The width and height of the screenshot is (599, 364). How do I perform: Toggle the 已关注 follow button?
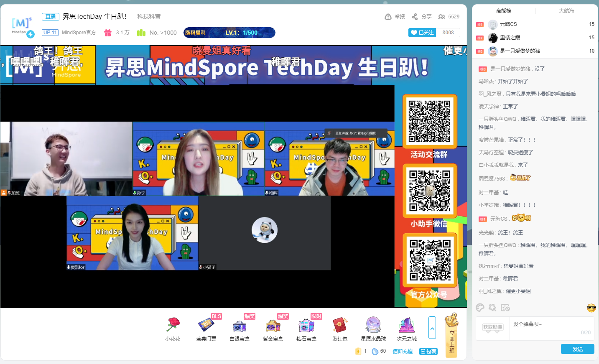click(422, 33)
